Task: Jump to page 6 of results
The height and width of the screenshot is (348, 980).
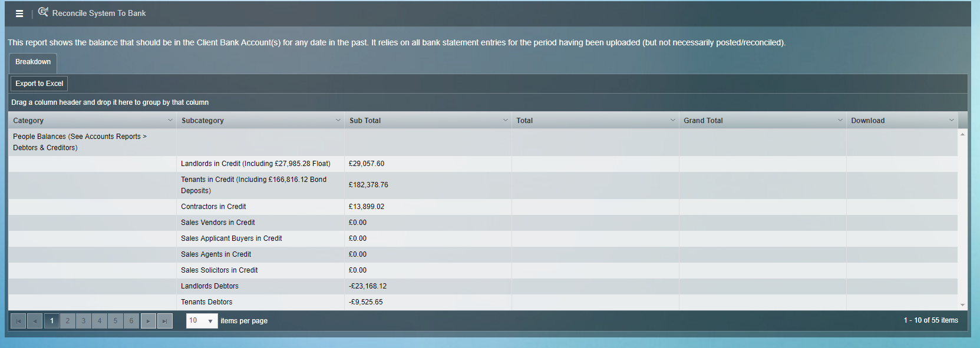Action: pyautogui.click(x=131, y=321)
